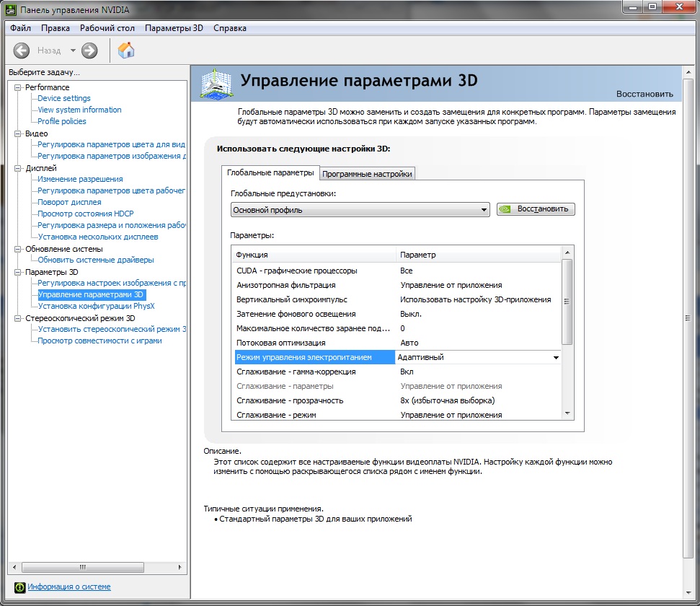Viewport: 700px width, 606px height.
Task: Click main panel scroll down arrow
Action: (688, 592)
